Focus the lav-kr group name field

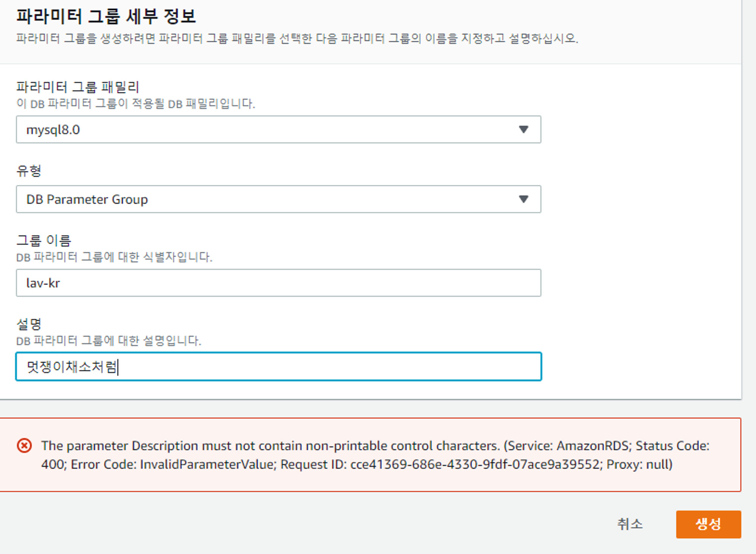[278, 283]
